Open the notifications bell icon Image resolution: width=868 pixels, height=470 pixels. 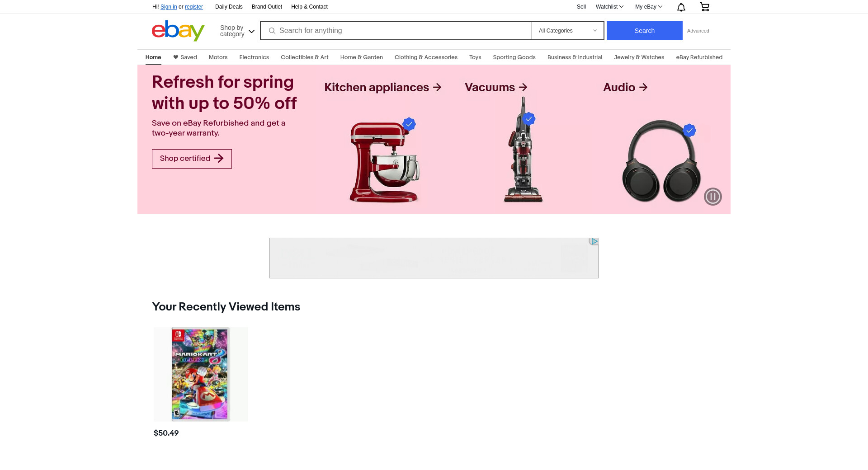pos(681,7)
